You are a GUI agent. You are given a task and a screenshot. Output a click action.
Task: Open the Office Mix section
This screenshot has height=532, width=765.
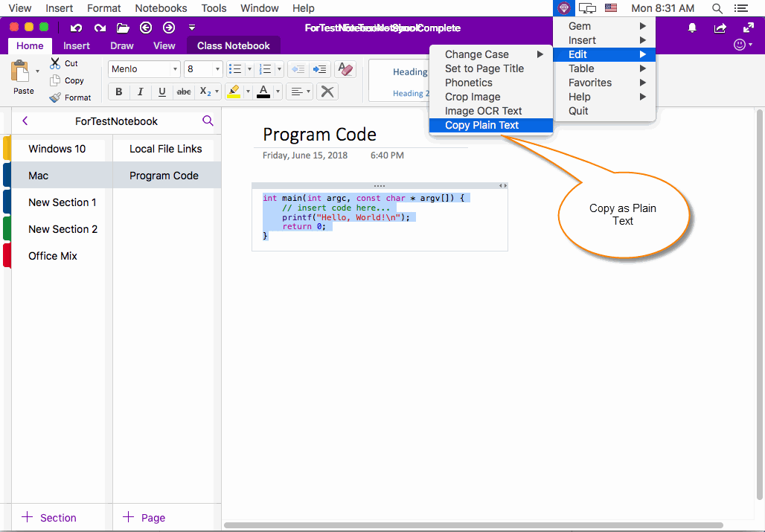tap(59, 256)
